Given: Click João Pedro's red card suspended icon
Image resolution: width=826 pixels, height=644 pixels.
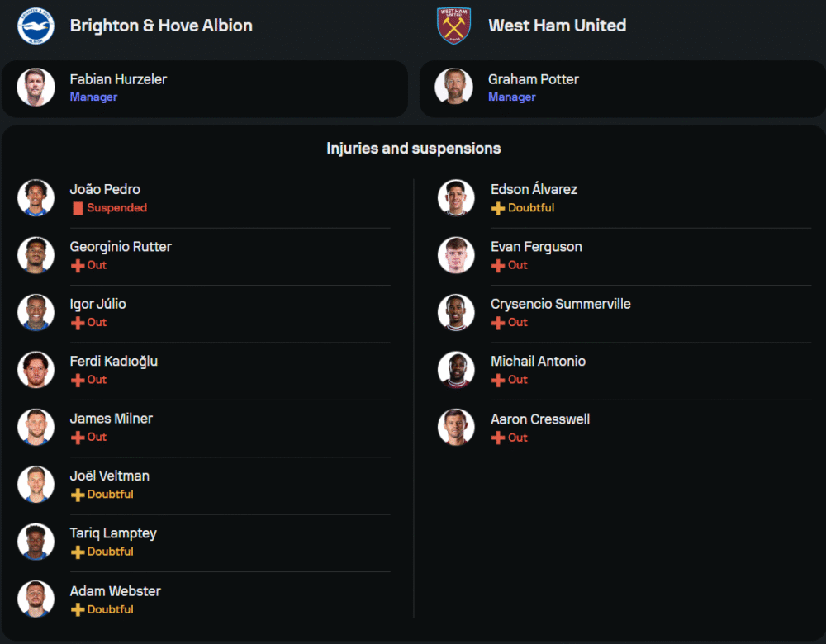Looking at the screenshot, I should pos(78,208).
